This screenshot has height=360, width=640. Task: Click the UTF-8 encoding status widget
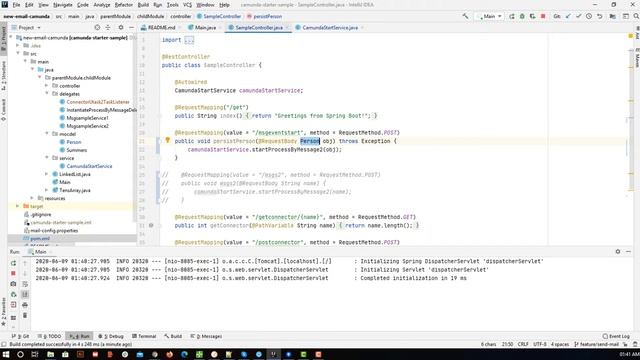pyautogui.click(x=540, y=344)
